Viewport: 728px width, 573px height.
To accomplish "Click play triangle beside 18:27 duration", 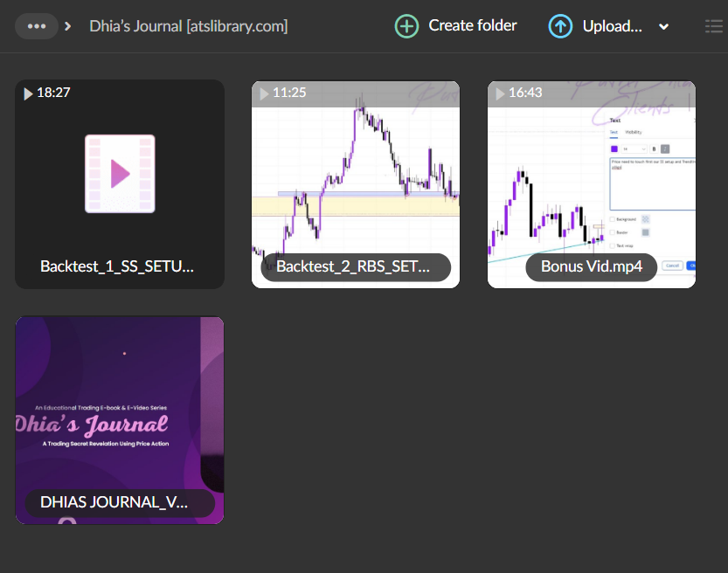I will pyautogui.click(x=28, y=93).
